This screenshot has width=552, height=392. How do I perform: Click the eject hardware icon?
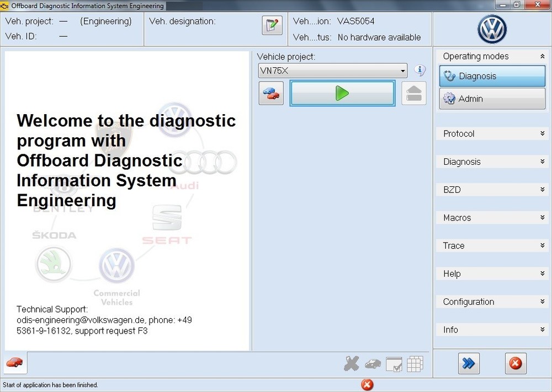[x=413, y=93]
